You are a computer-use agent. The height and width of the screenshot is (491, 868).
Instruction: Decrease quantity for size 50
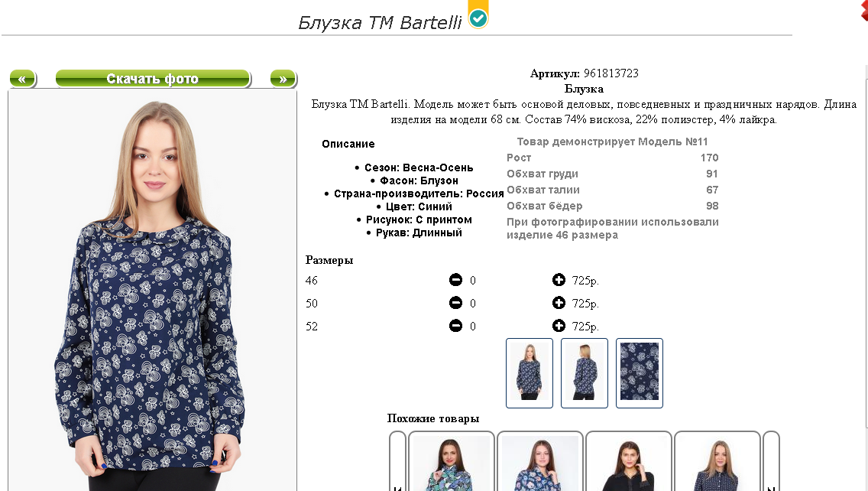pos(455,303)
